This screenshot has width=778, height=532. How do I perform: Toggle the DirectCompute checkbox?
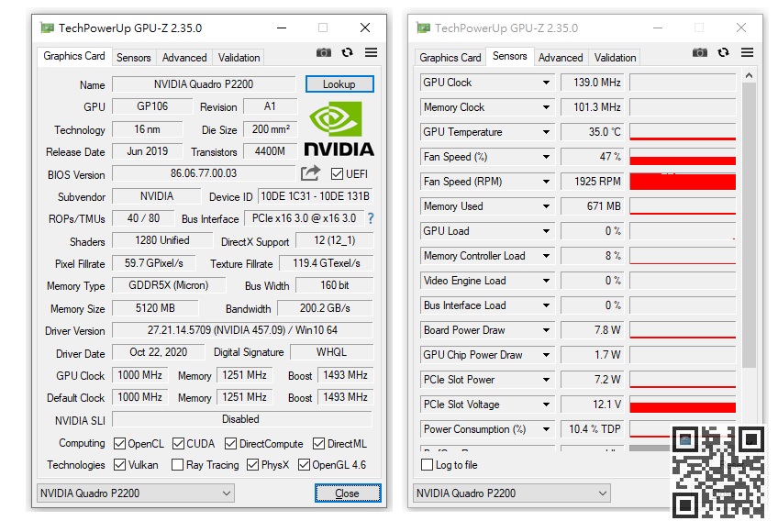click(x=230, y=443)
